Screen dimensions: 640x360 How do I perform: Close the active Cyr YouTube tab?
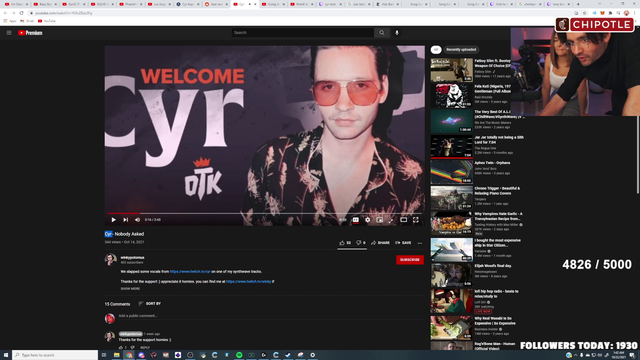coord(255,4)
